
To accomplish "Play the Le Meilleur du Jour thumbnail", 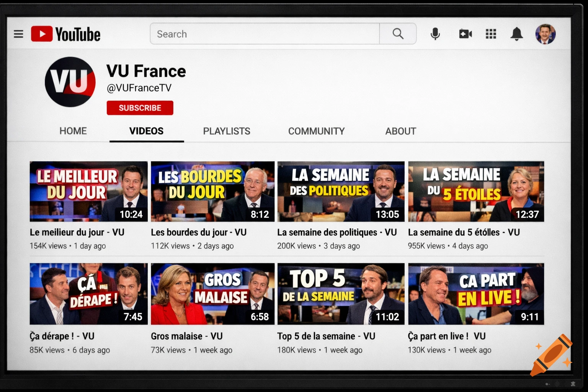I will (88, 191).
